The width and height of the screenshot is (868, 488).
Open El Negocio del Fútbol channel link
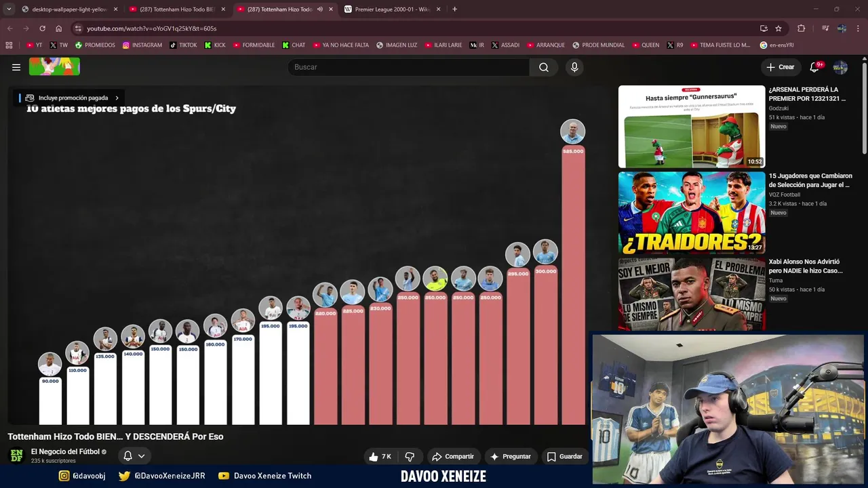click(x=65, y=451)
